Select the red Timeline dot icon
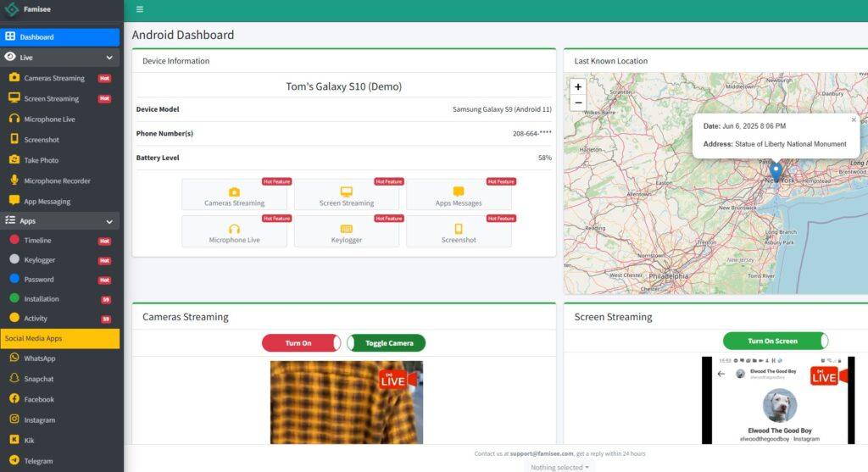 click(x=14, y=240)
